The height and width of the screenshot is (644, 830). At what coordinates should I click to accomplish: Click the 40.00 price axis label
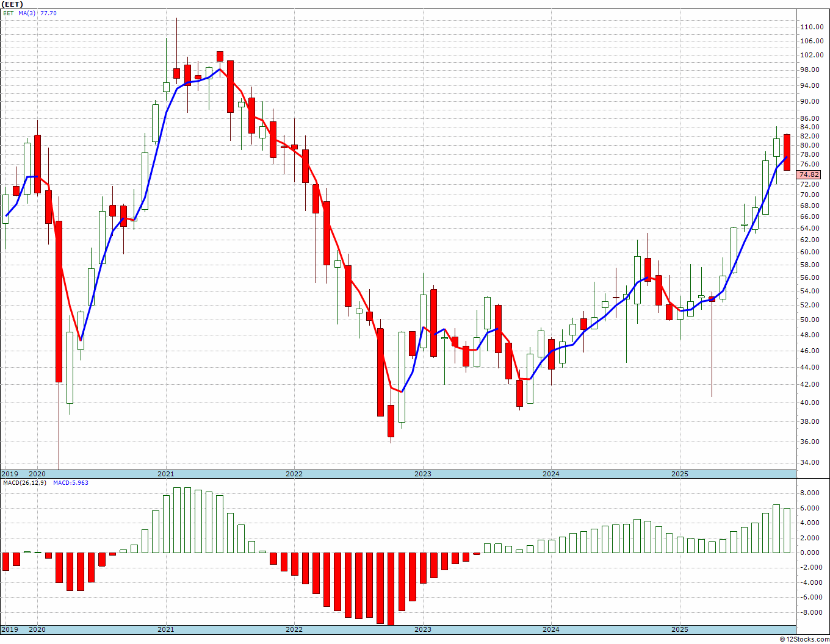click(810, 402)
